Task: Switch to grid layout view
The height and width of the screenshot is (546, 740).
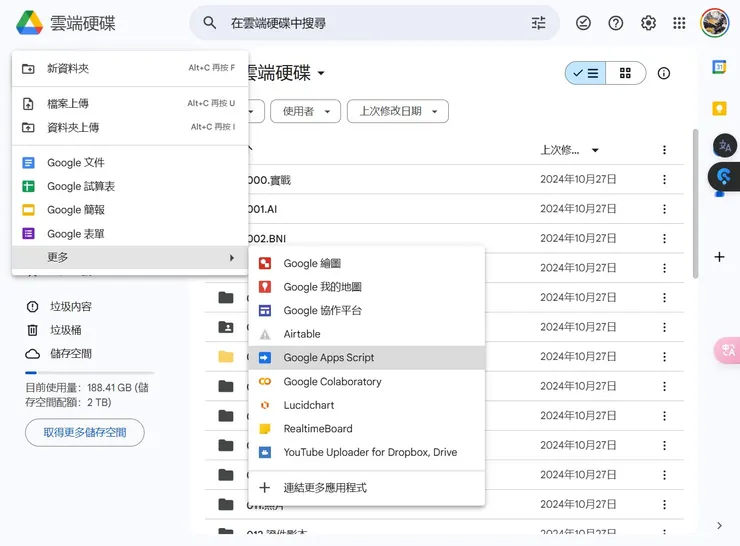Action: click(x=625, y=73)
